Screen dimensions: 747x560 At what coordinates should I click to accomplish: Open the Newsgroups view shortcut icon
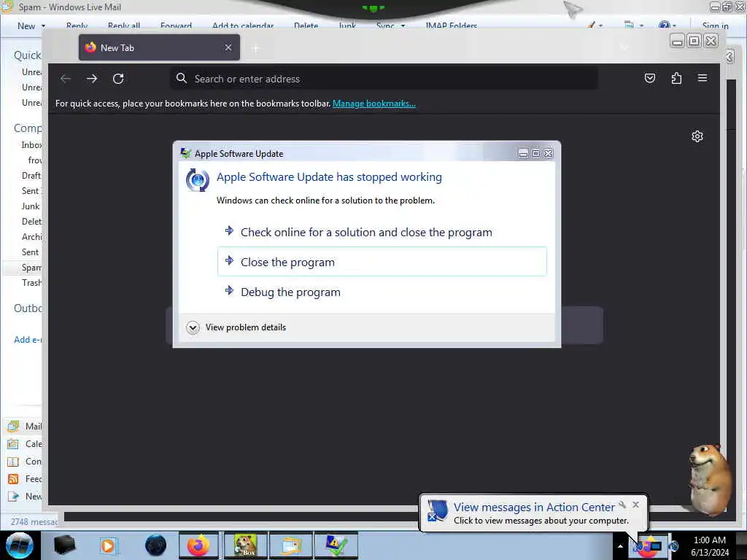tap(13, 496)
